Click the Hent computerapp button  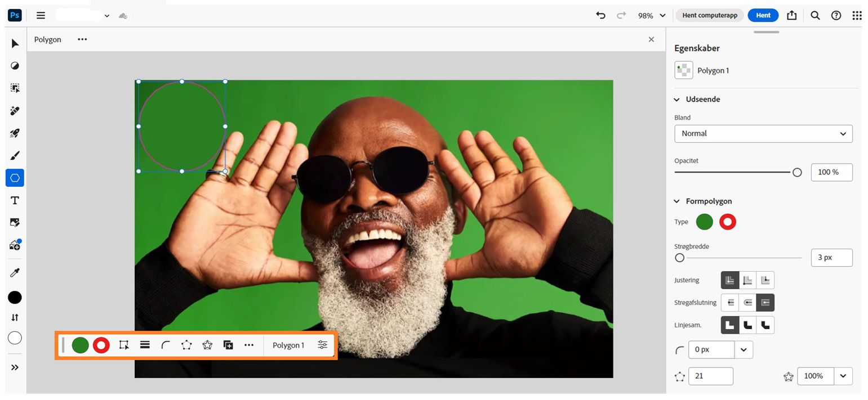click(709, 15)
